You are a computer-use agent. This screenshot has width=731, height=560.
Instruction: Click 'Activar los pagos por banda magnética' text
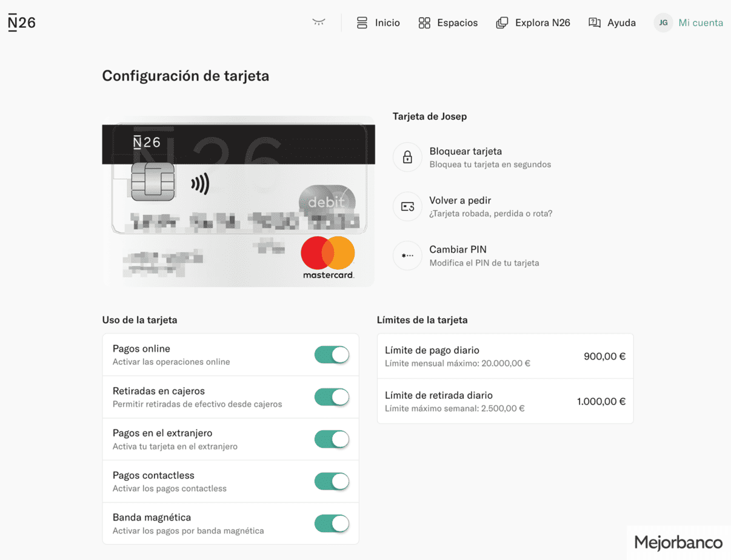coord(189,531)
